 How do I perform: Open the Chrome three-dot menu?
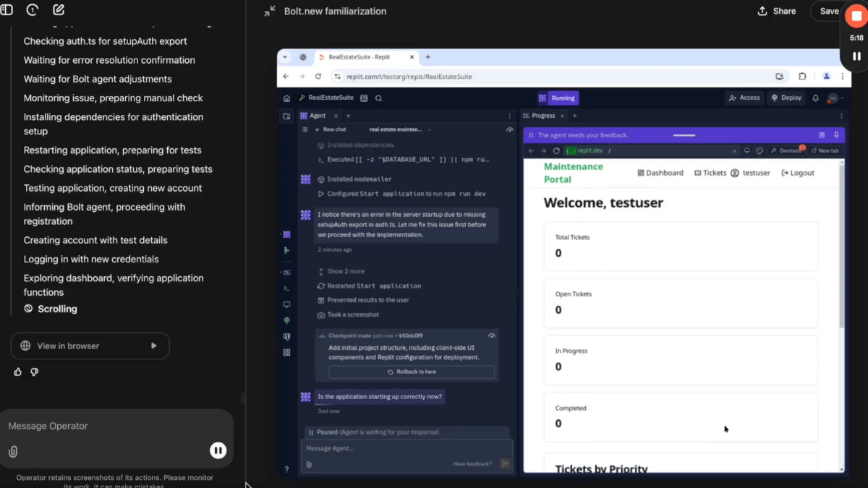point(843,76)
